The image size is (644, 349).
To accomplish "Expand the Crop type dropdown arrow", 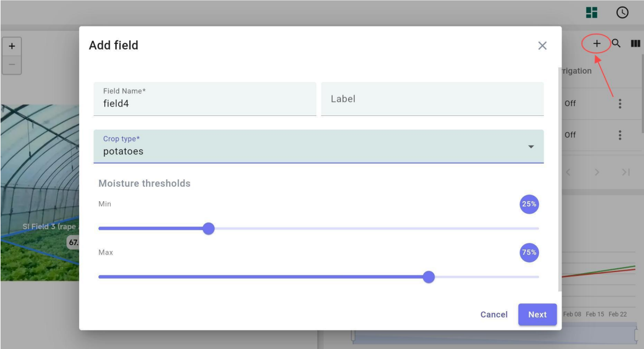I will [x=531, y=147].
